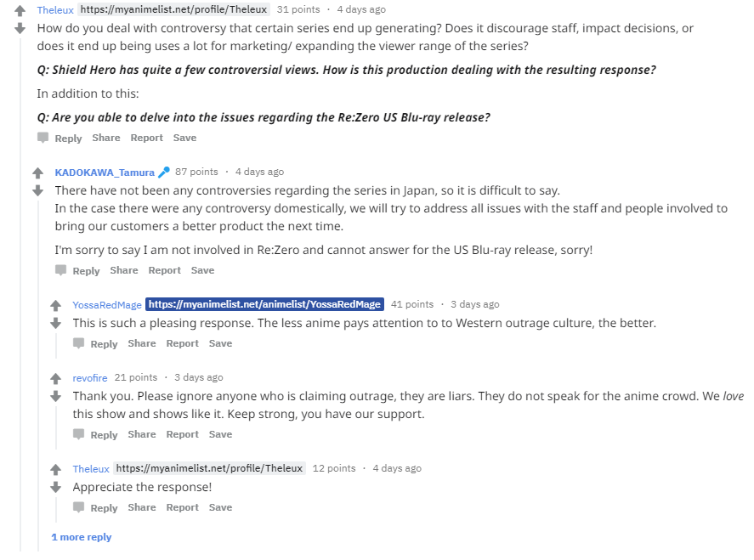Expand the '1 more reply' link
The image size is (754, 560).
pos(82,537)
